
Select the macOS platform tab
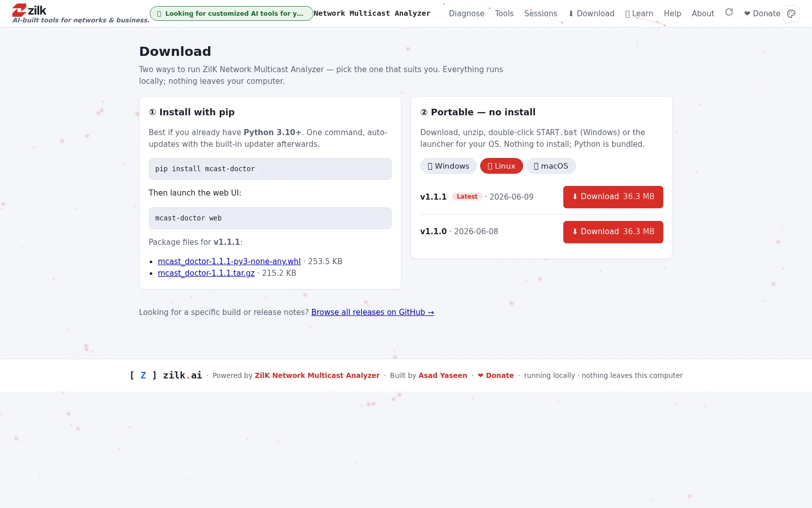click(x=551, y=166)
